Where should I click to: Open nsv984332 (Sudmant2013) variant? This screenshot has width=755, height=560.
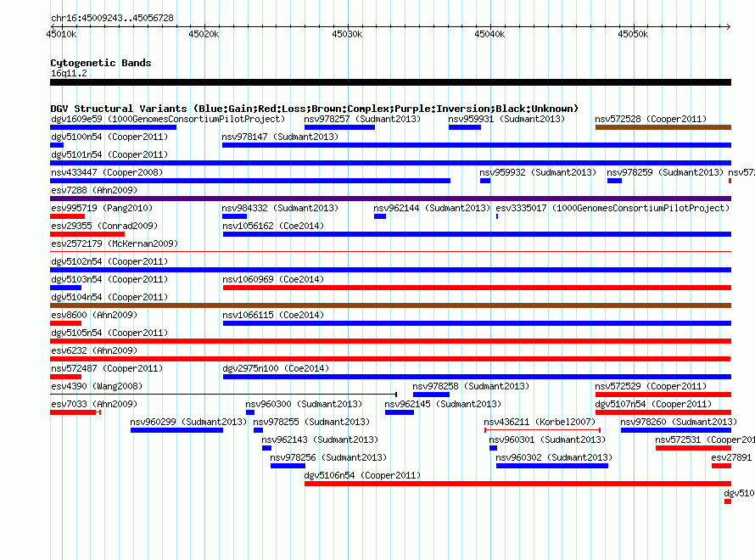[x=280, y=208]
